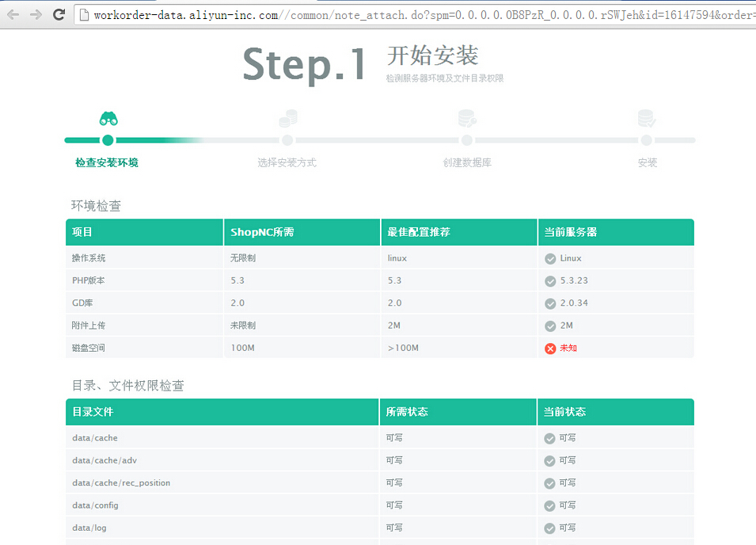Image resolution: width=756 pixels, height=545 pixels.
Task: Click the browser forward arrow
Action: pos(36,14)
